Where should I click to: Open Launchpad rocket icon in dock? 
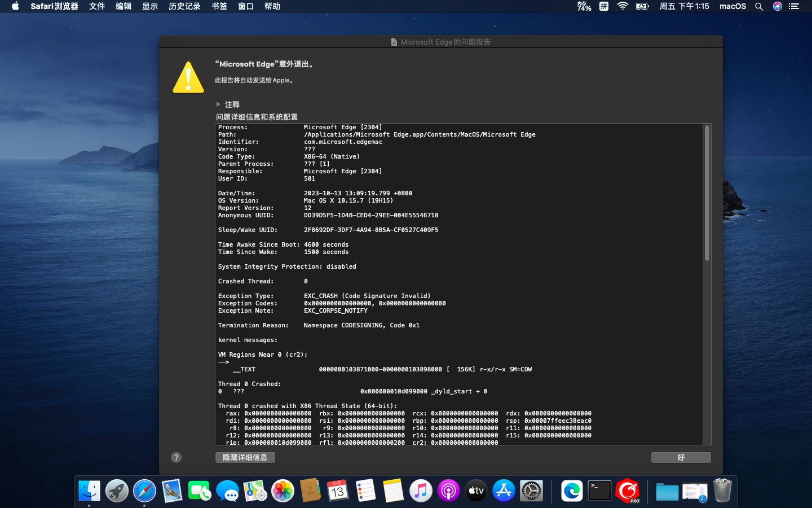pos(117,491)
